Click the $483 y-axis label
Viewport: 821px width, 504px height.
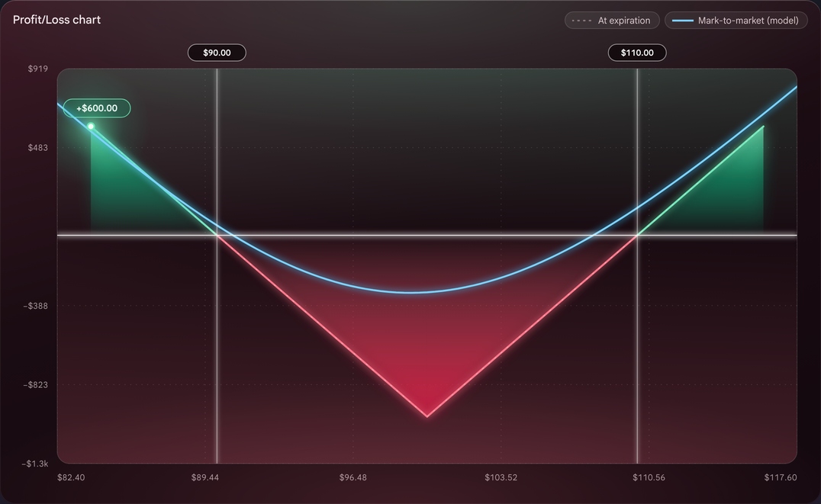(37, 148)
